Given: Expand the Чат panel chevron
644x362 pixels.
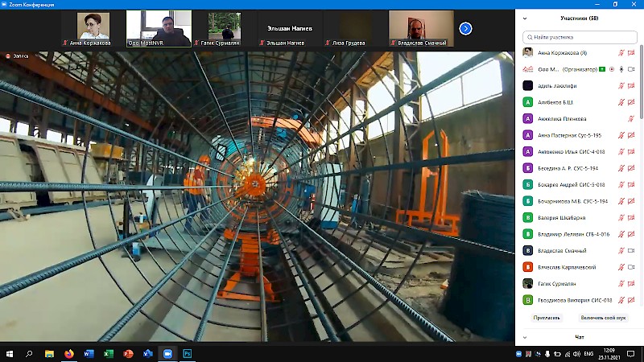Looking at the screenshot, I should [525, 337].
